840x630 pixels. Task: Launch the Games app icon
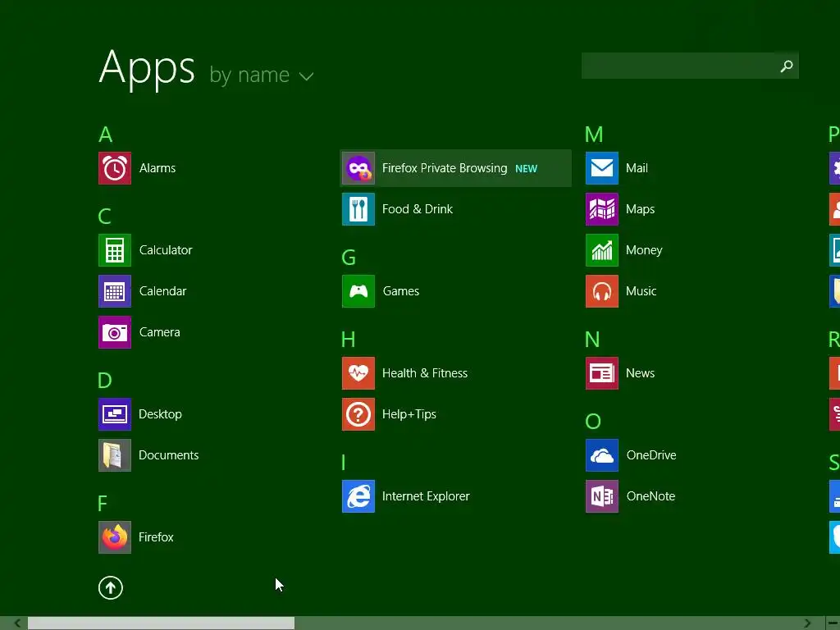coord(358,291)
